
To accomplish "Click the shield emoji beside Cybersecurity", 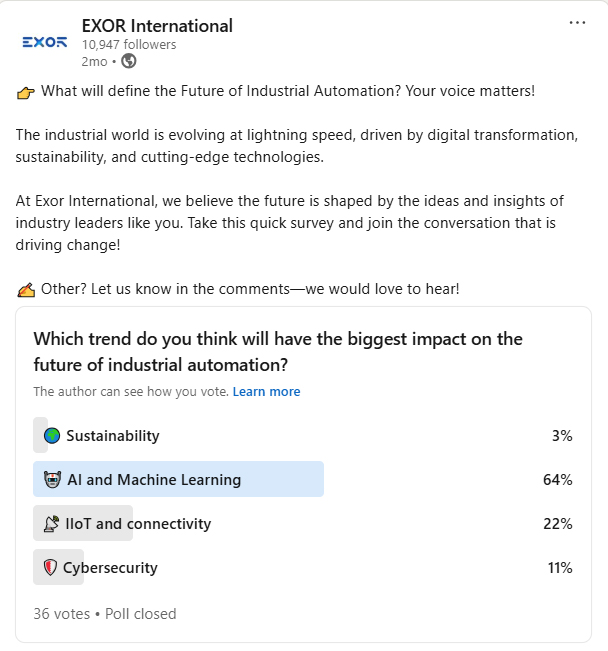I will [51, 568].
